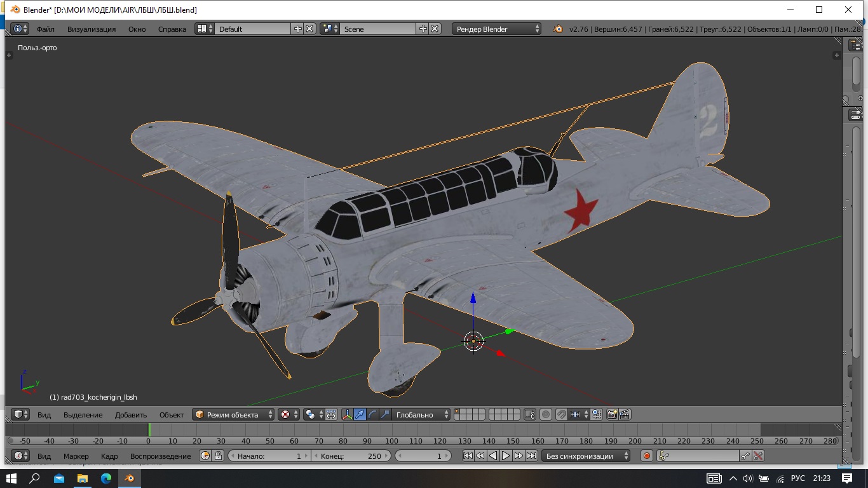Open the Маркер menu in timeline
The height and width of the screenshot is (488, 868).
pos(76,456)
